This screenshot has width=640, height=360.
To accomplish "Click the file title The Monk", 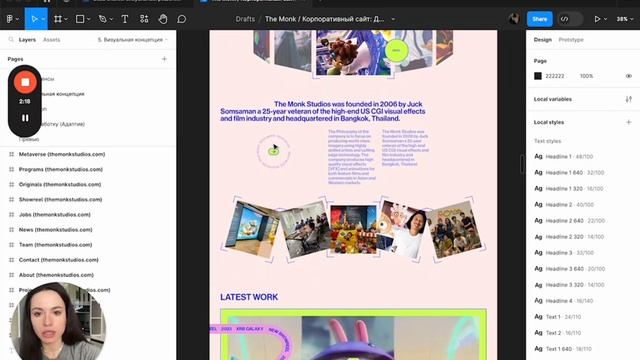I will point(324,19).
